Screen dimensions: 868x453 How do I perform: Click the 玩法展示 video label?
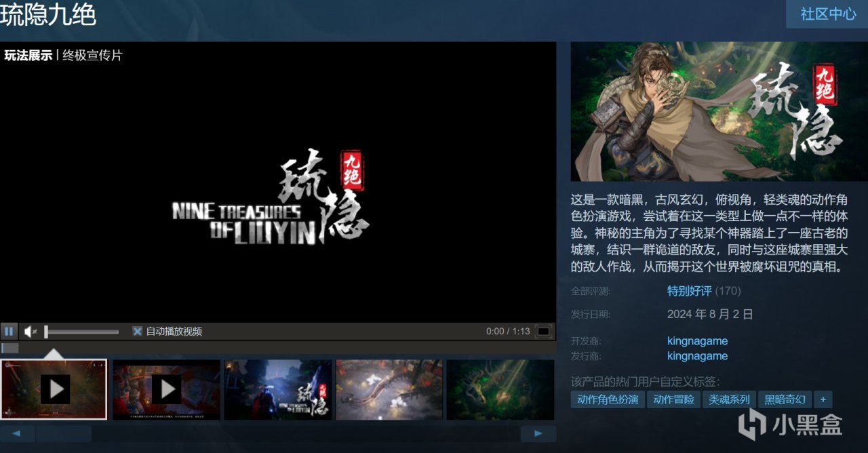tap(28, 56)
